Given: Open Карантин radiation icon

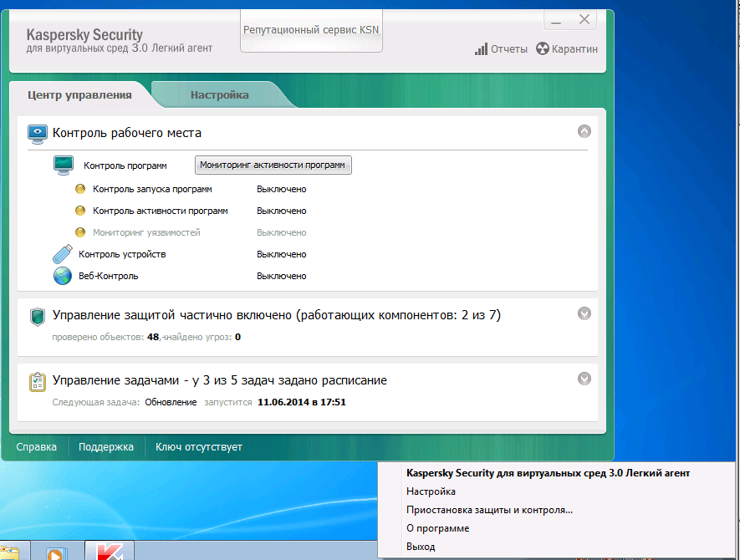Looking at the screenshot, I should (x=543, y=48).
